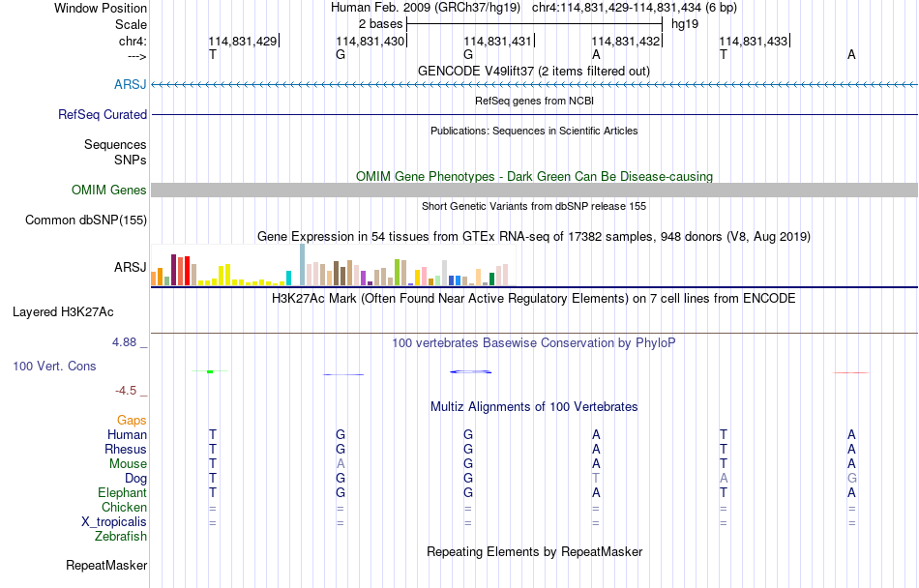The height and width of the screenshot is (588, 919).
Task: Click Repeating Elements by RepeatMasker title
Action: pyautogui.click(x=535, y=552)
